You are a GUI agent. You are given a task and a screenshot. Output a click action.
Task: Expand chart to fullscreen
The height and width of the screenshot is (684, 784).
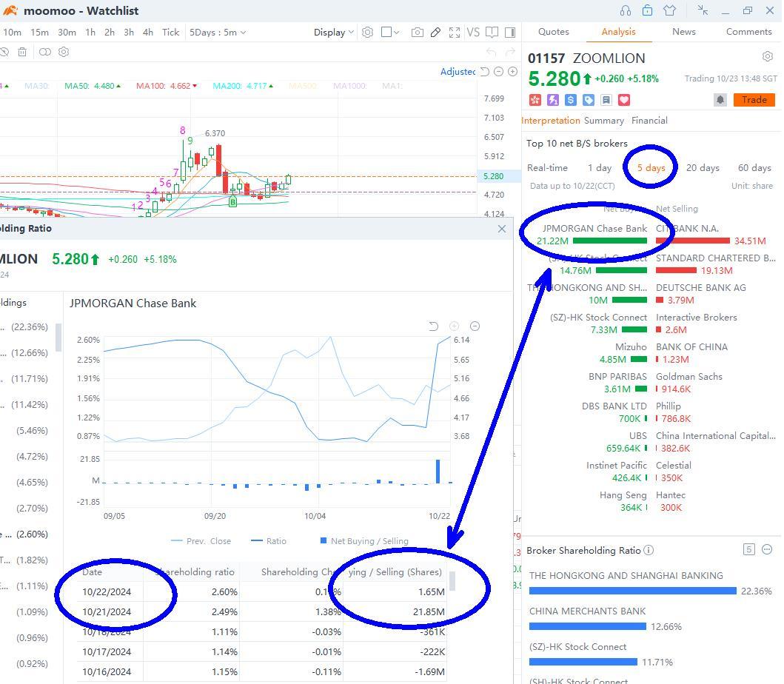click(x=455, y=33)
